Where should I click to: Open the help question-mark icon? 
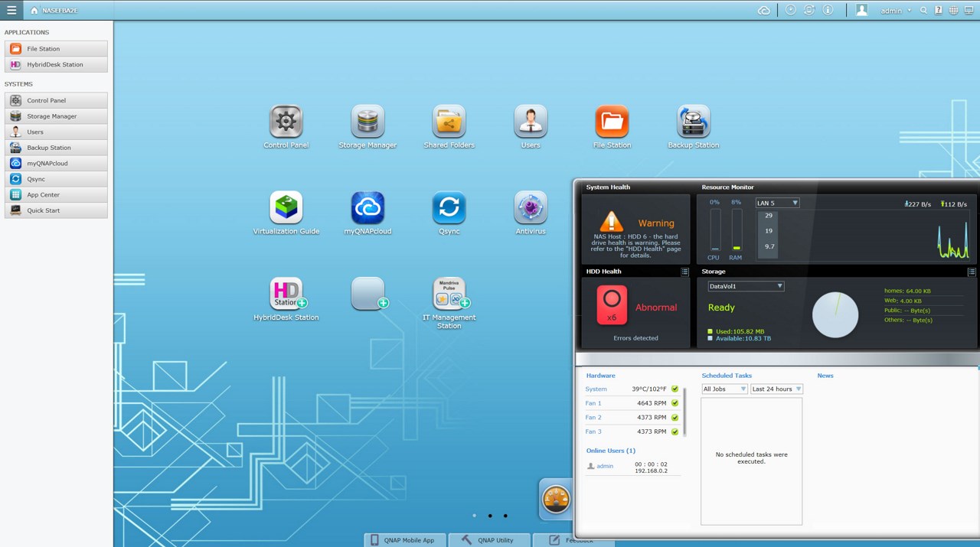click(939, 11)
